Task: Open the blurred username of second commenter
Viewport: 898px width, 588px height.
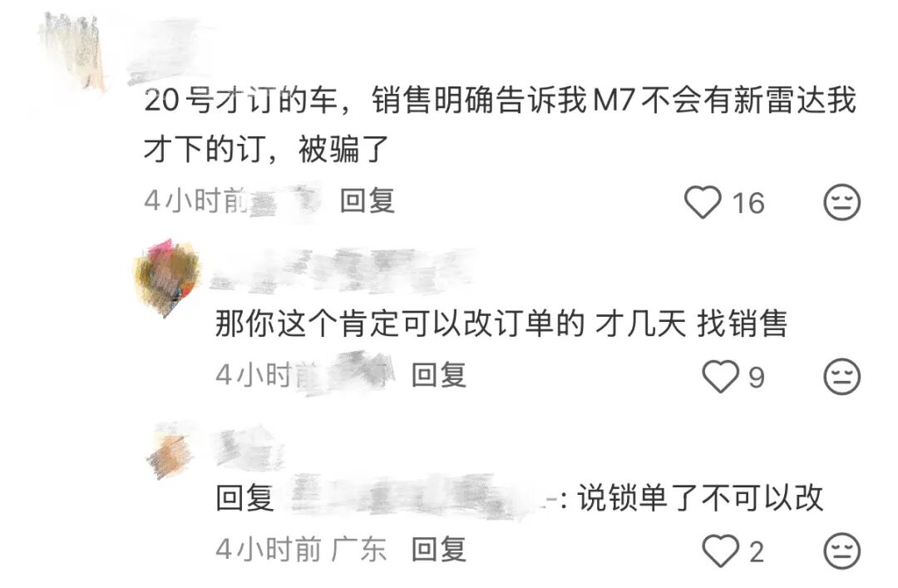Action: pos(342,269)
